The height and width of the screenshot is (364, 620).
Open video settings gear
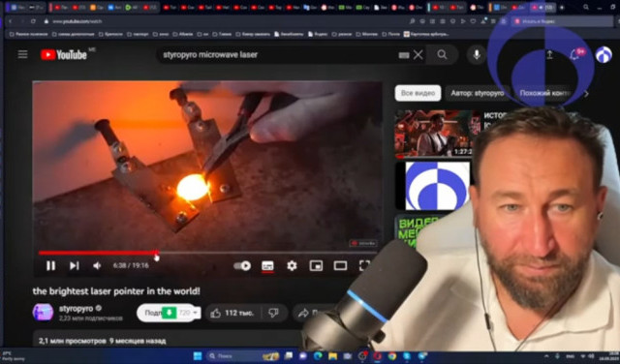[x=292, y=265]
